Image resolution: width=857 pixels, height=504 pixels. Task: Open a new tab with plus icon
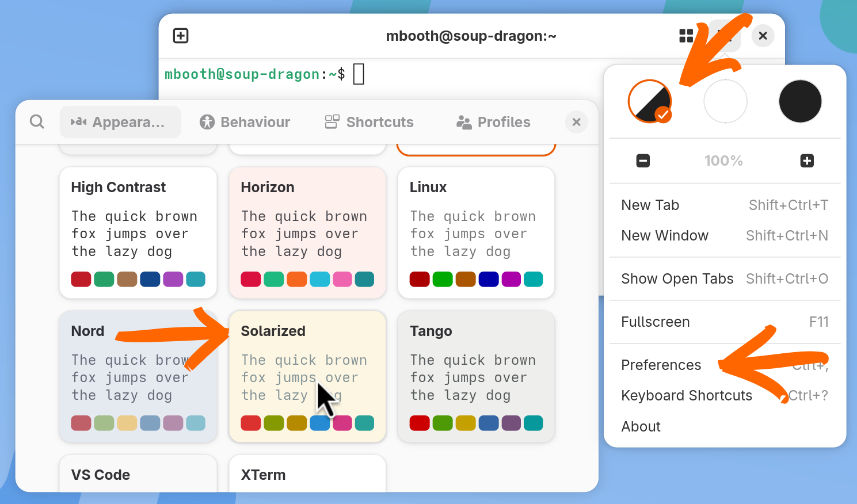point(181,36)
